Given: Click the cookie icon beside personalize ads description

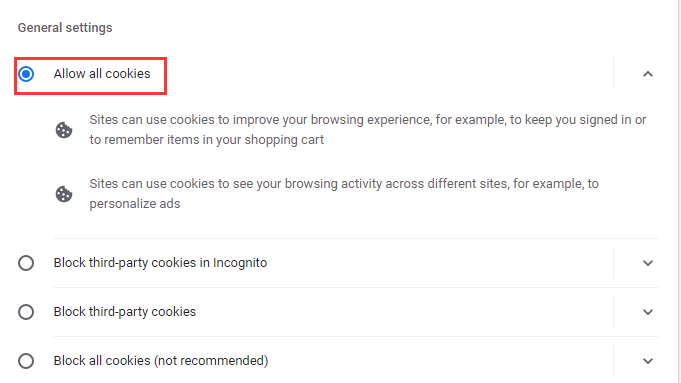Looking at the screenshot, I should click(x=64, y=194).
